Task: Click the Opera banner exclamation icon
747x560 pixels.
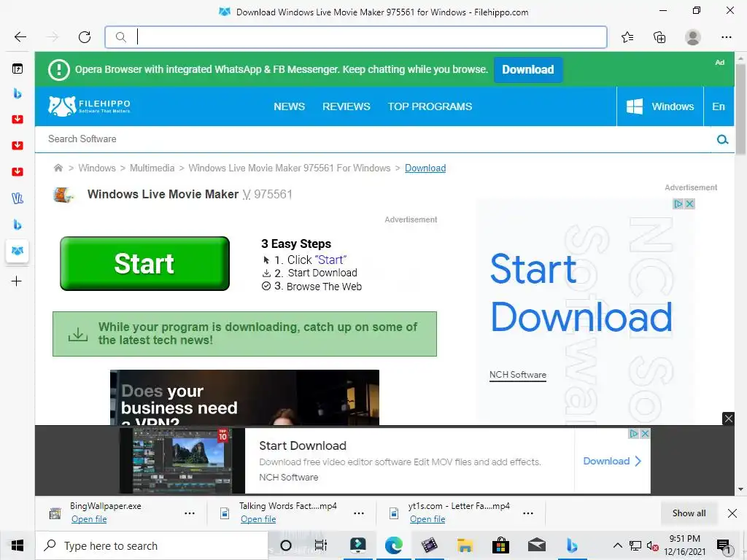Action: 59,70
